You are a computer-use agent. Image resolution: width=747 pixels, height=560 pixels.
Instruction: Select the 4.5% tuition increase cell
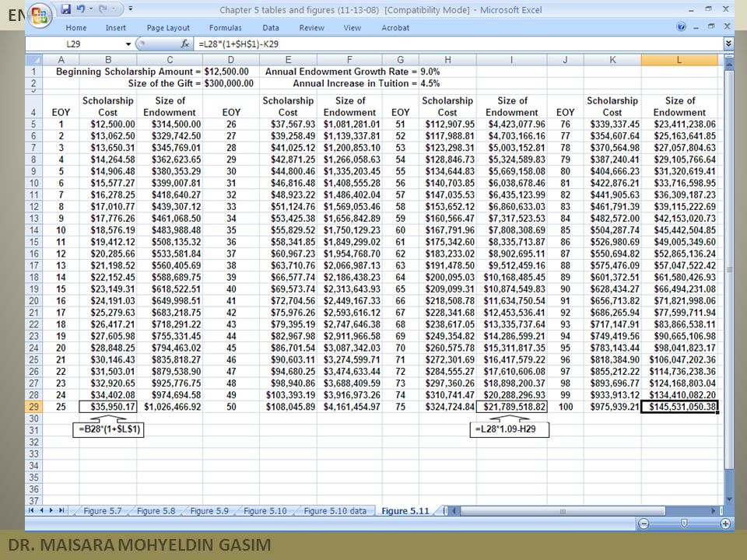tap(447, 84)
